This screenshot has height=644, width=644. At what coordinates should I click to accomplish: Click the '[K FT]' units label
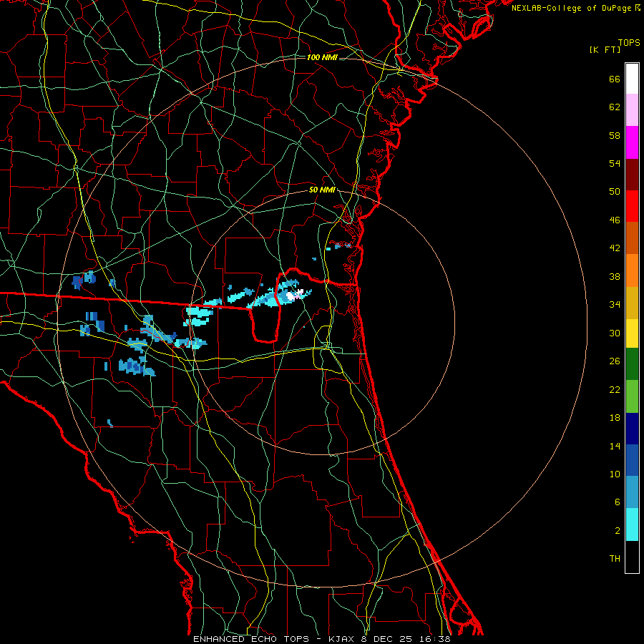(605, 49)
